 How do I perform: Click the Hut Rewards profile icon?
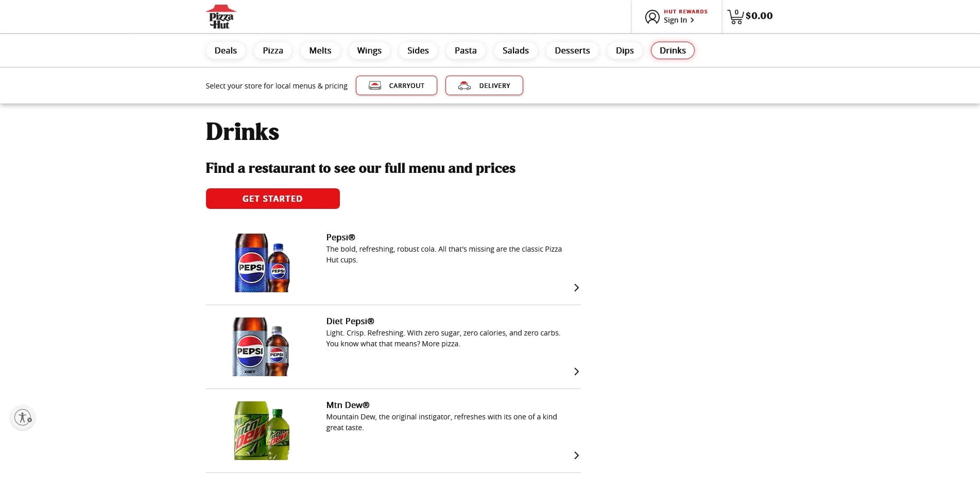pyautogui.click(x=652, y=16)
